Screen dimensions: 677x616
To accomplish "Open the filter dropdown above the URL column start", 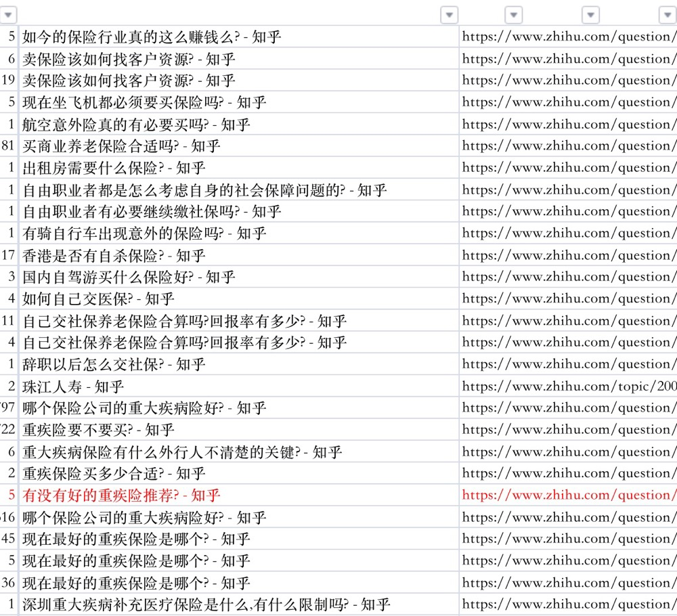I will tap(513, 15).
